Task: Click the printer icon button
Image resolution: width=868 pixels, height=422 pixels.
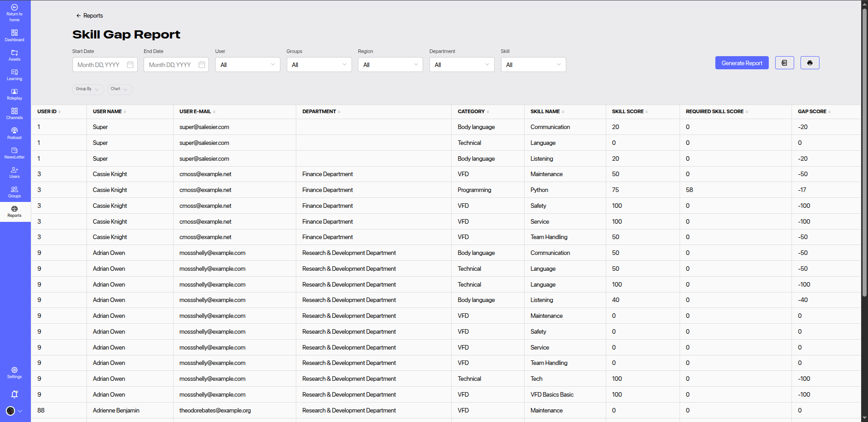Action: (x=810, y=63)
